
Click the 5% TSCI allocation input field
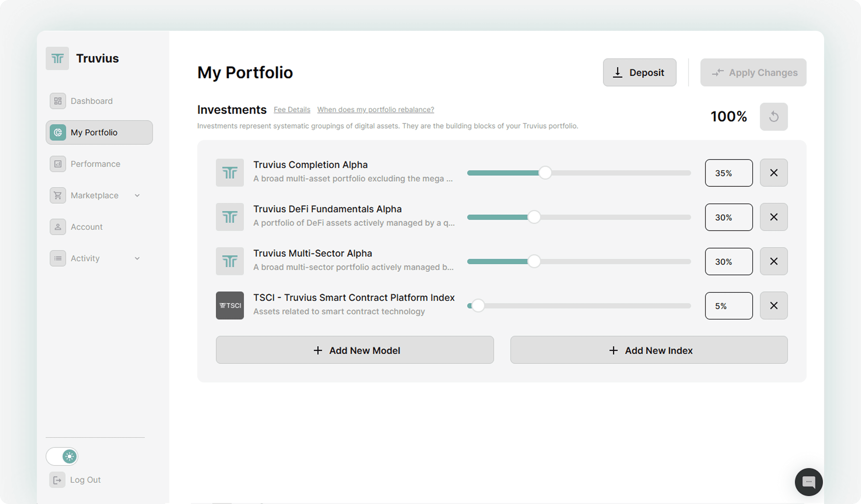[728, 306]
